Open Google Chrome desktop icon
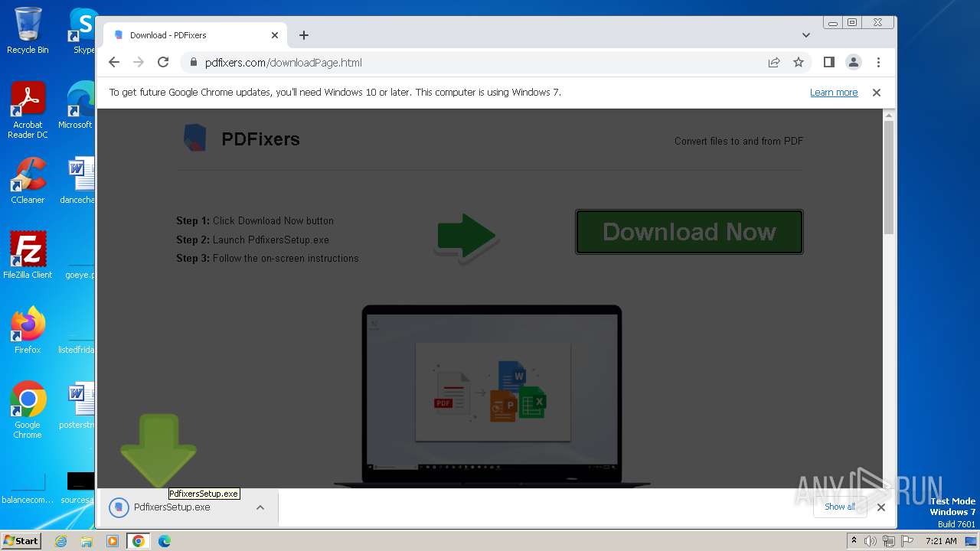This screenshot has height=551, width=980. [28, 410]
